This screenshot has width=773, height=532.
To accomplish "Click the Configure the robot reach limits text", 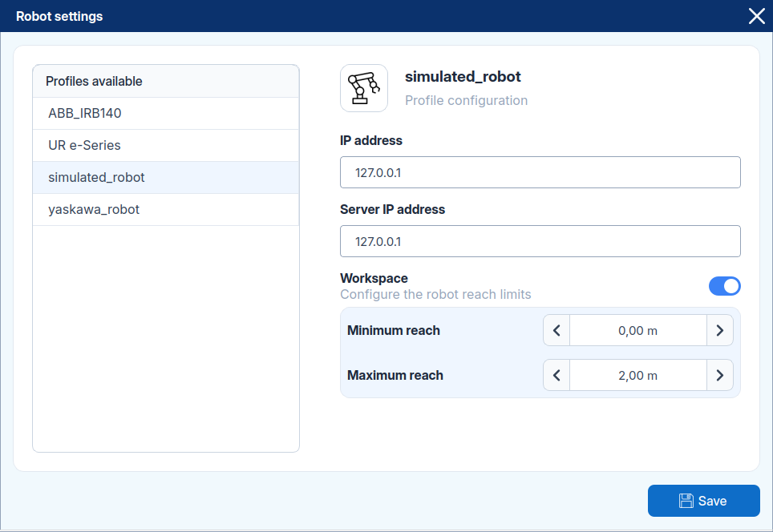I will pyautogui.click(x=435, y=295).
